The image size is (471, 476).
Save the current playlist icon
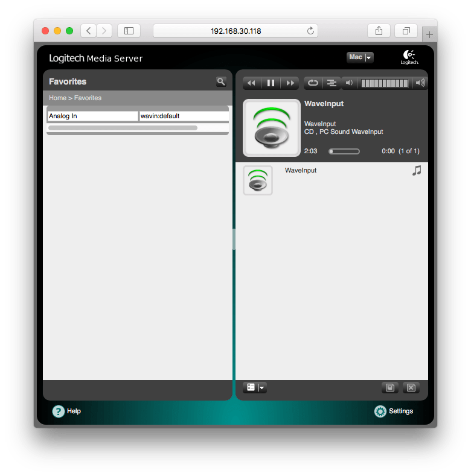click(x=390, y=387)
